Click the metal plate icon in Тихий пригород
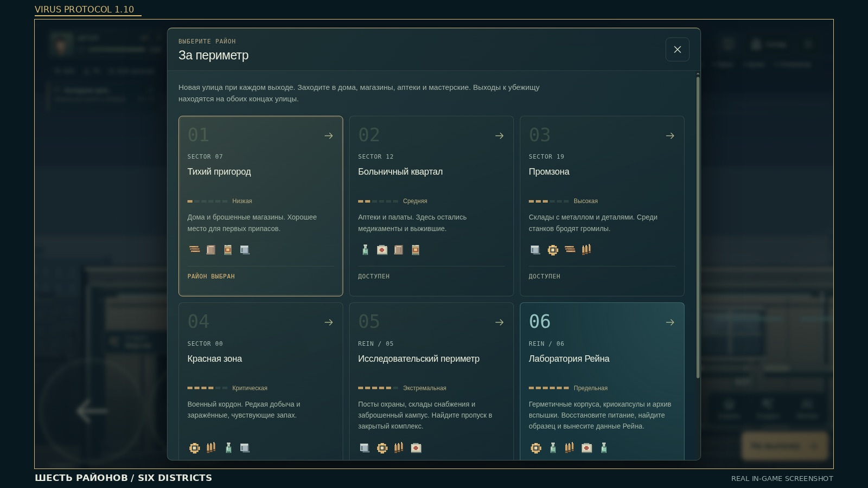 245,249
